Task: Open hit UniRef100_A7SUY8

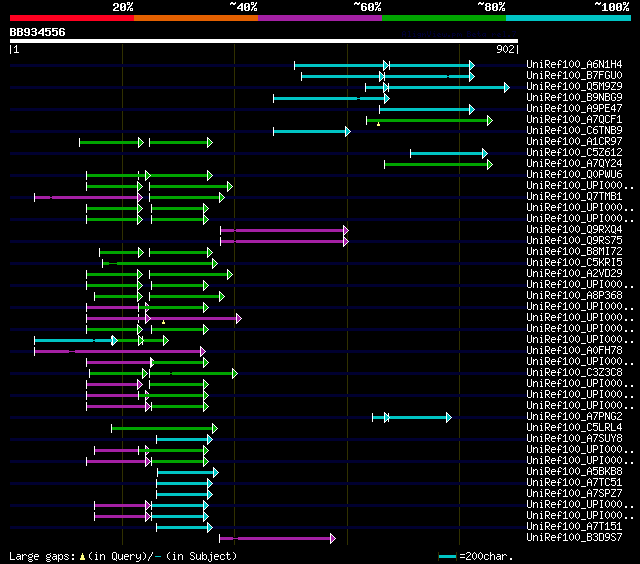Action: pyautogui.click(x=574, y=439)
